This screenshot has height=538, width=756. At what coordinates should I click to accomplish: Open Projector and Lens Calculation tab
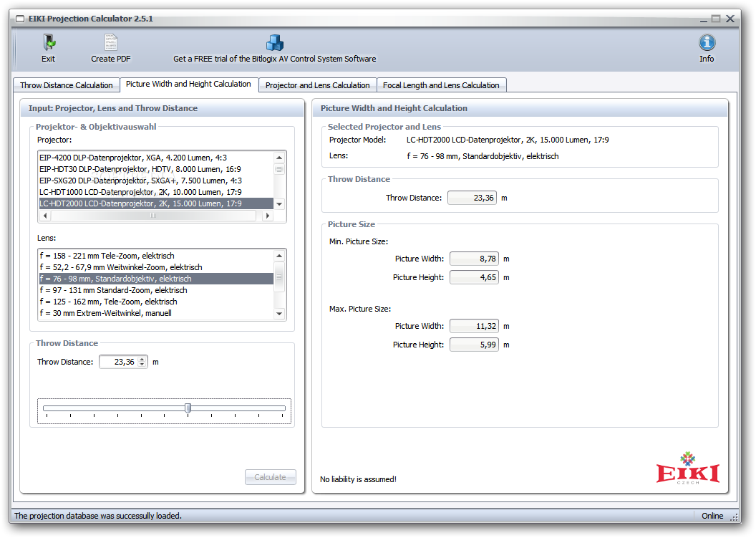317,85
